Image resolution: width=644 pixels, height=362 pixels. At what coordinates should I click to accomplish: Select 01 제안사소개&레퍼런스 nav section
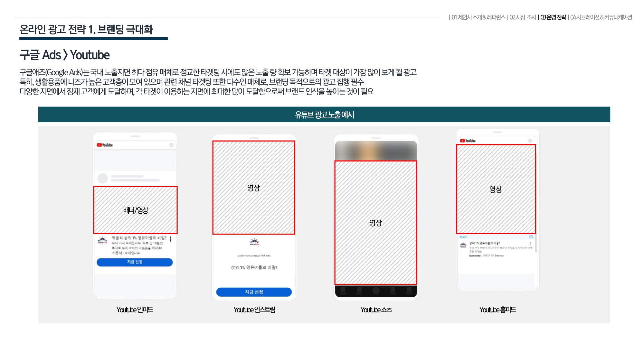478,17
